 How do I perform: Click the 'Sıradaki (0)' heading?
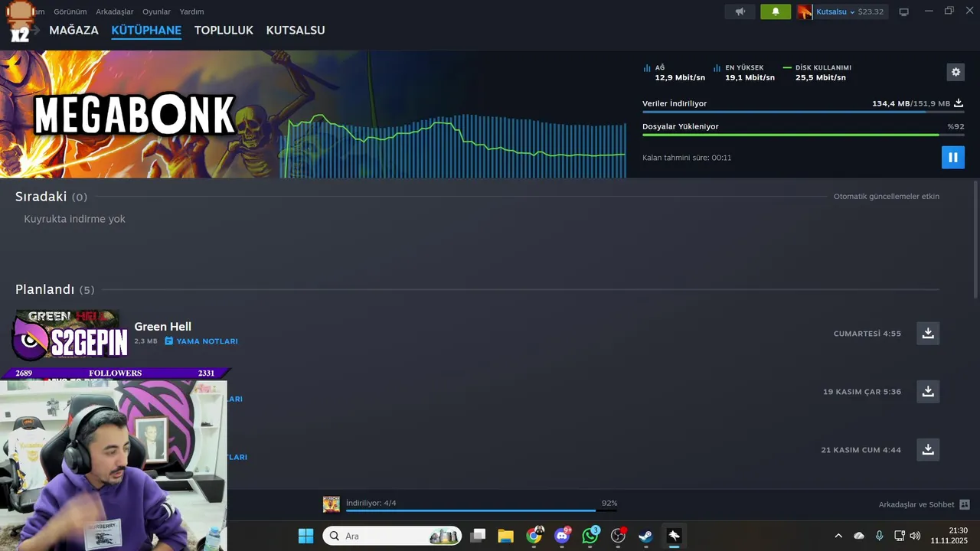pyautogui.click(x=51, y=197)
